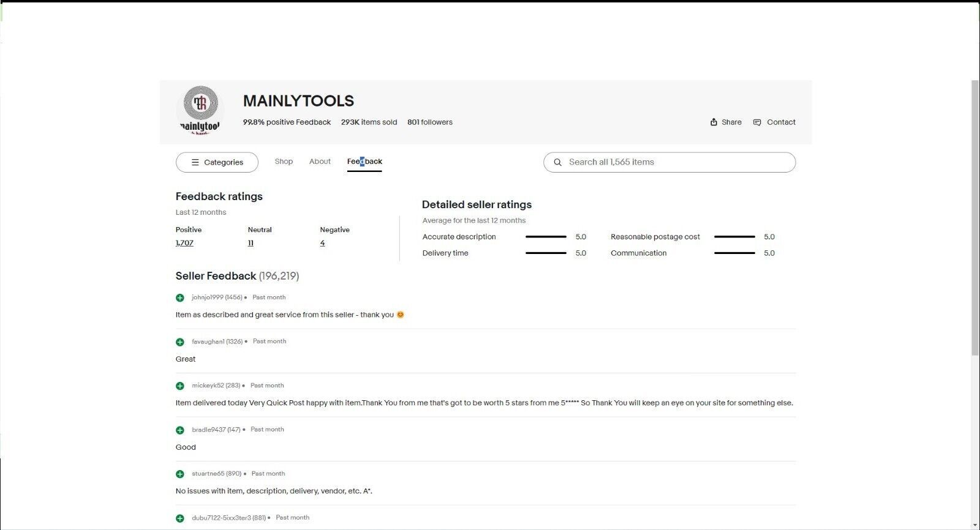Click the 99.8% positive Feedback text
This screenshot has width=980, height=530.
tap(287, 122)
